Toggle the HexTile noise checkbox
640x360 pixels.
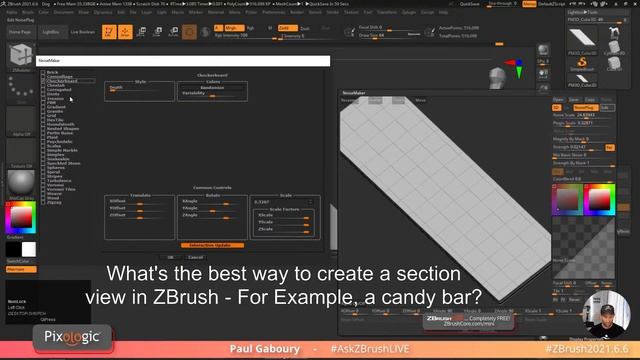43,120
